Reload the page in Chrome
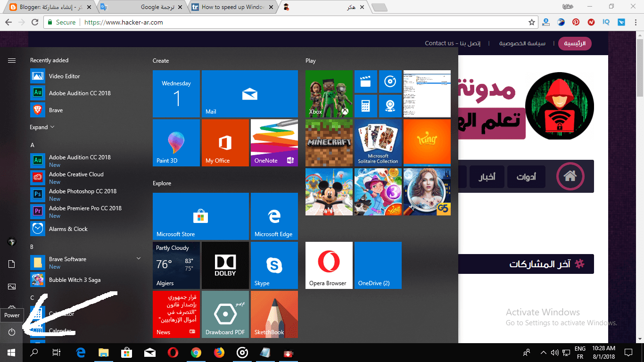Viewport: 644px width, 362px height. pyautogui.click(x=34, y=22)
